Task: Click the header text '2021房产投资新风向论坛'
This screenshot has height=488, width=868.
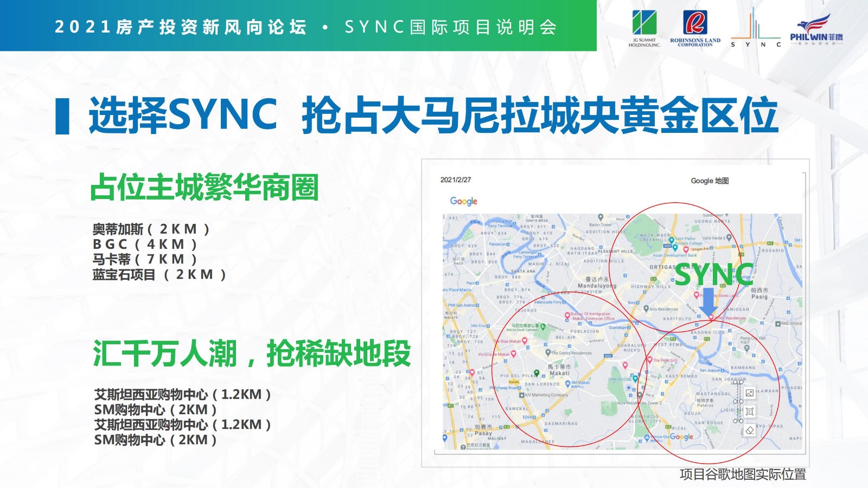Action: 181,27
